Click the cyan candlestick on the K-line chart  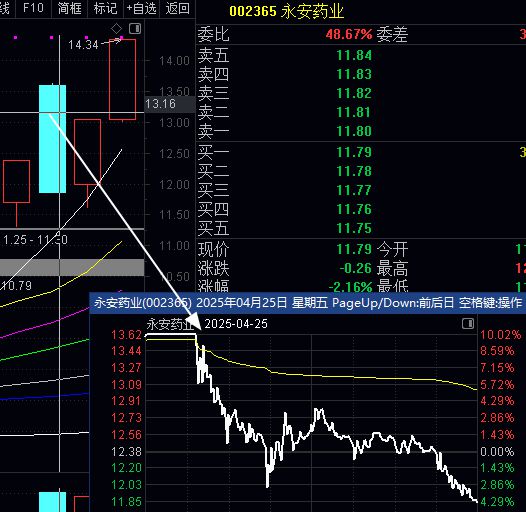click(x=52, y=139)
